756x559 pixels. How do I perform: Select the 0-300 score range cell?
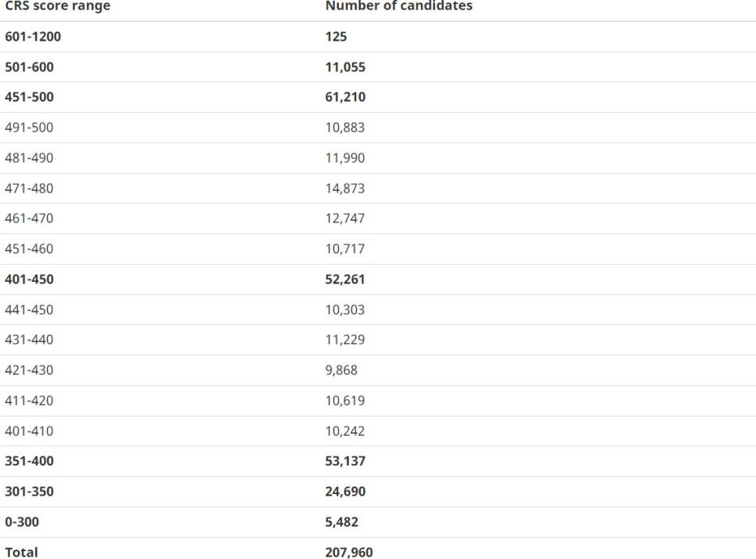(22, 522)
